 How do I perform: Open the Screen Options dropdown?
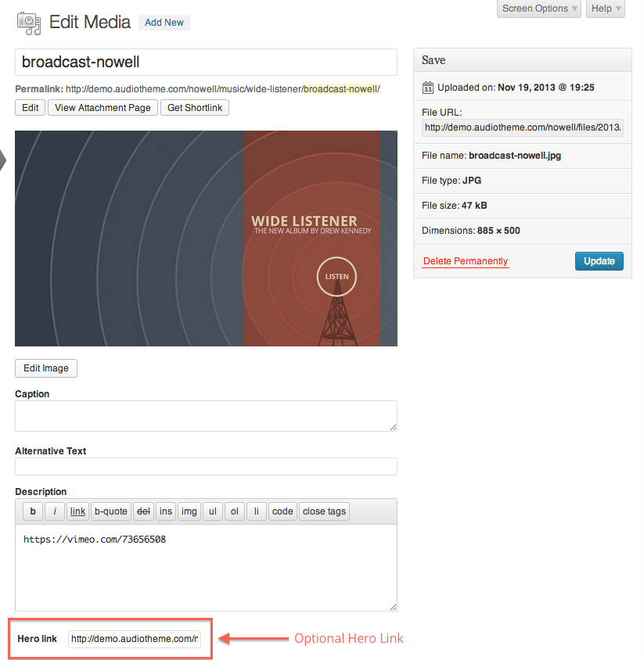(538, 9)
